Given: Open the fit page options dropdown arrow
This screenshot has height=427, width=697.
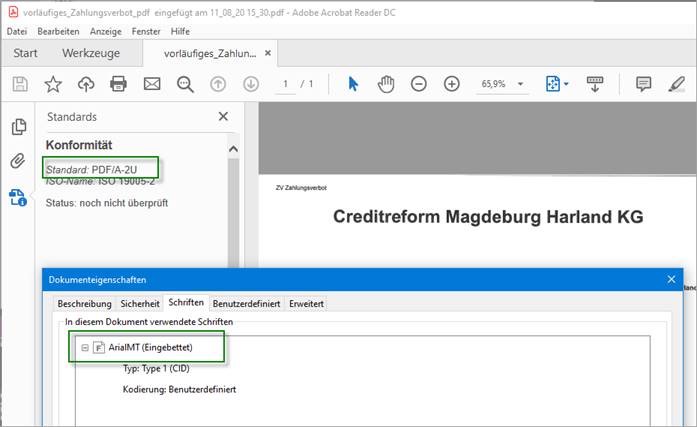Looking at the screenshot, I should (x=566, y=84).
